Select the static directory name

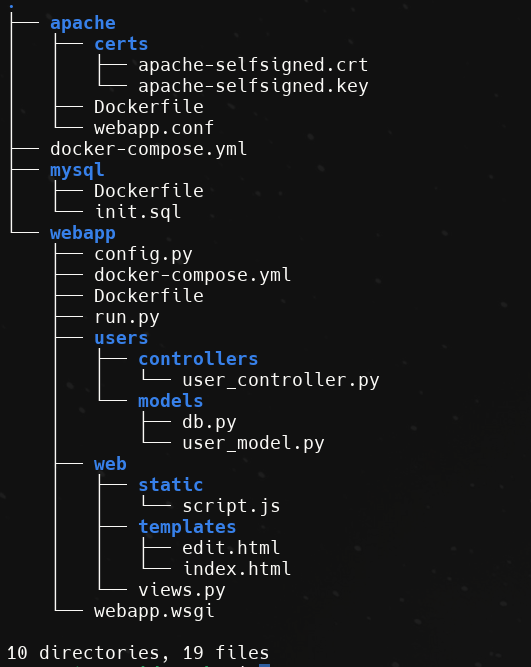tap(171, 485)
